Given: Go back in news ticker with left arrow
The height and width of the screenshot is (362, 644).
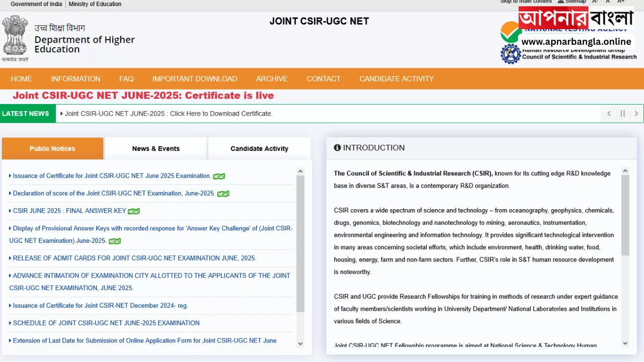Looking at the screenshot, I should (609, 114).
